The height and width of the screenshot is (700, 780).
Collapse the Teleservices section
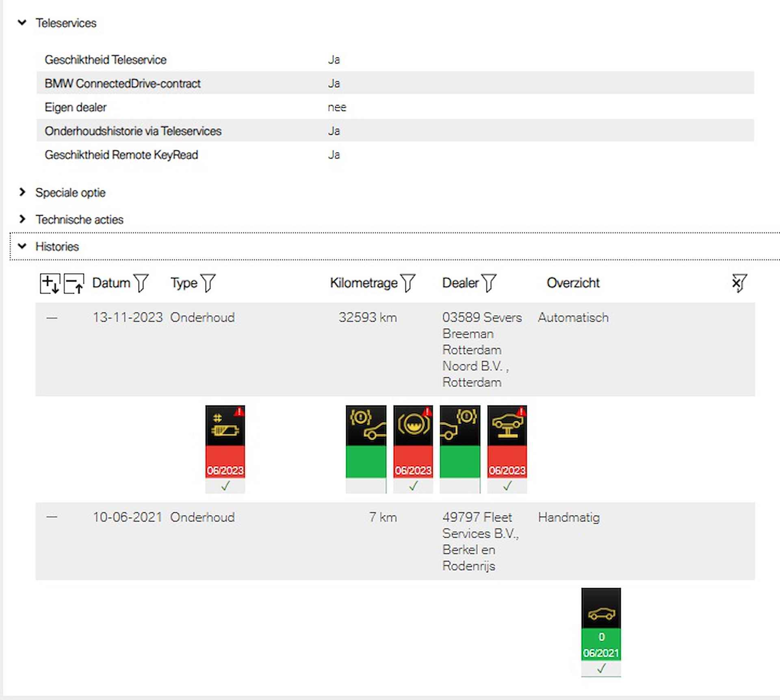coord(22,23)
